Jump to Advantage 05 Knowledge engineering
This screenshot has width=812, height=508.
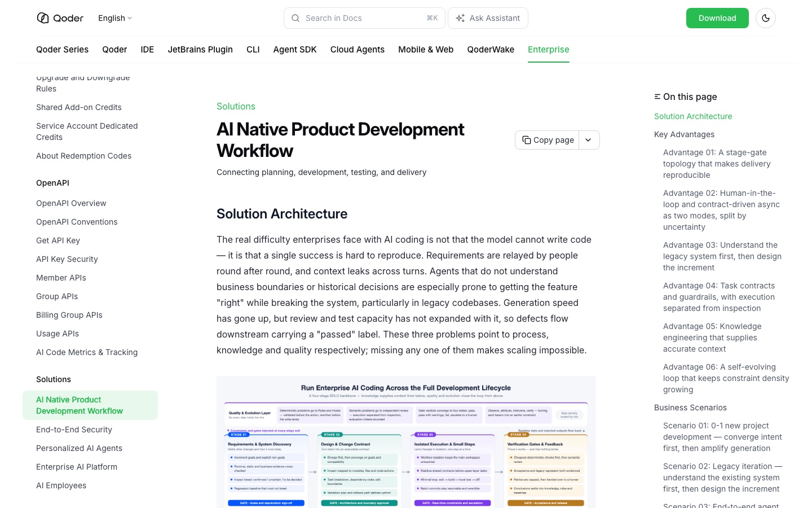(x=712, y=338)
